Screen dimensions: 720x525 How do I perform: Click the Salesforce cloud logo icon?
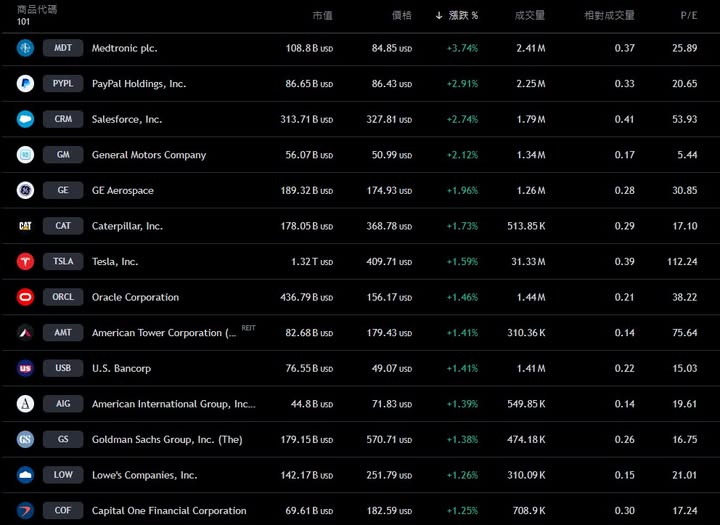[x=25, y=119]
